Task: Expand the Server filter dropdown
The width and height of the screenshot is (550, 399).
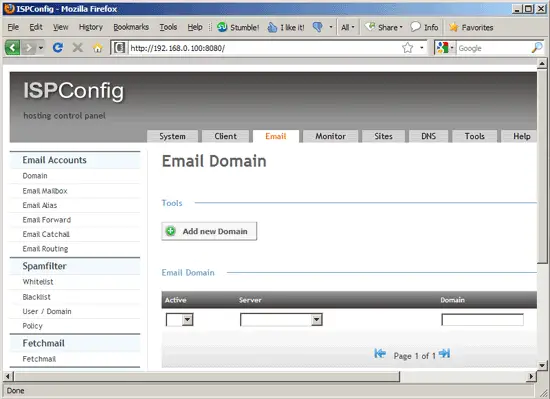Action: tap(281, 319)
